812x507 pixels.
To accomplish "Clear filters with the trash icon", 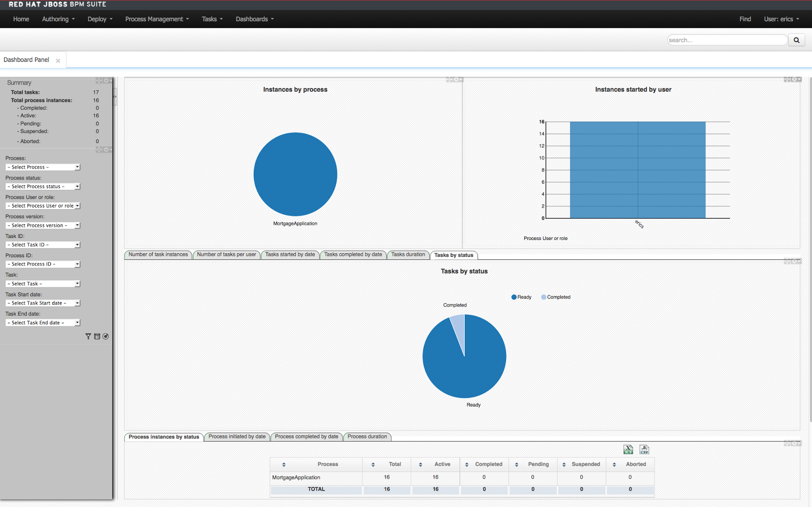I will (97, 336).
